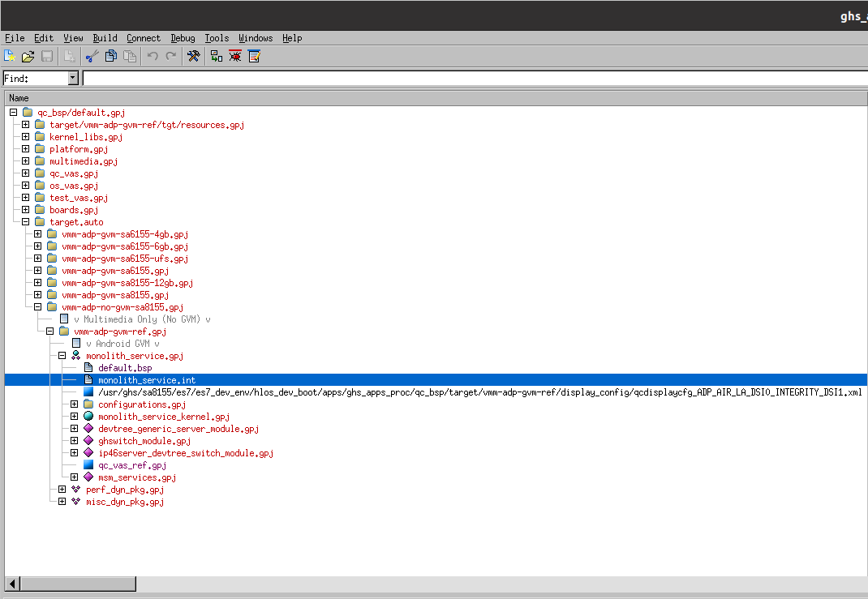Click the Open Project folder icon
Screen dimensions: 868x599
pos(28,56)
